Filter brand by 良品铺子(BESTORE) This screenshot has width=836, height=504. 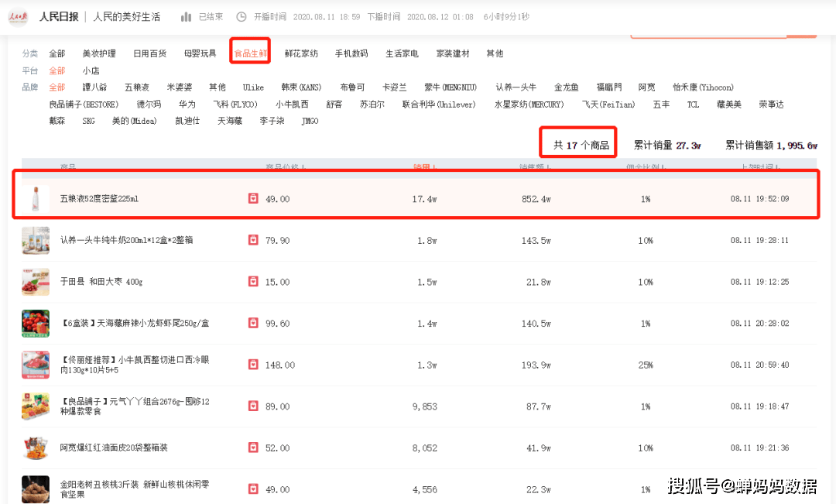84,105
